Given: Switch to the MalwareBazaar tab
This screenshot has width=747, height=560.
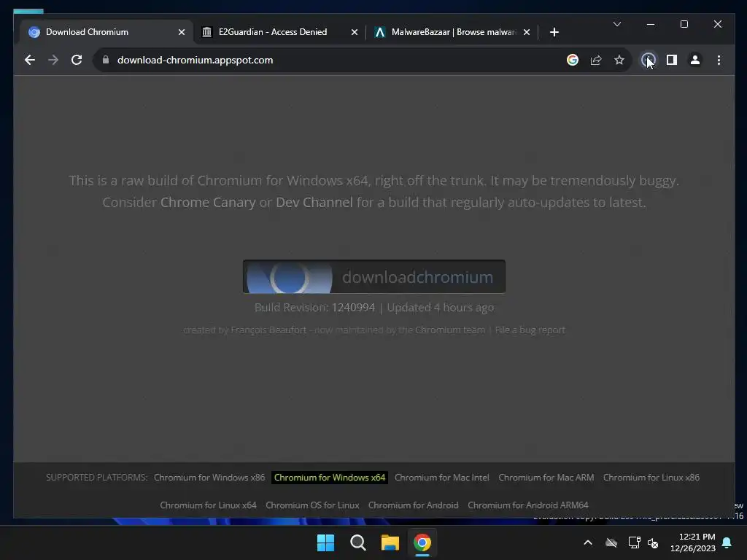Looking at the screenshot, I should [452, 32].
